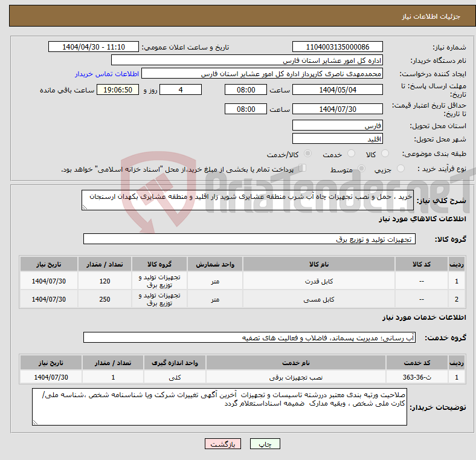Click the شماره نیاز field 1104003135000086

tap(337, 47)
